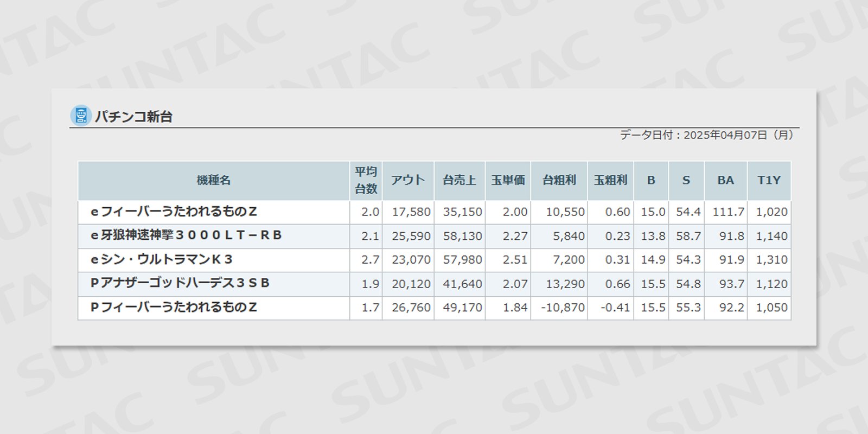Screen dimensions: 868x434
Task: Select the T1Y column header
Action: click(769, 181)
